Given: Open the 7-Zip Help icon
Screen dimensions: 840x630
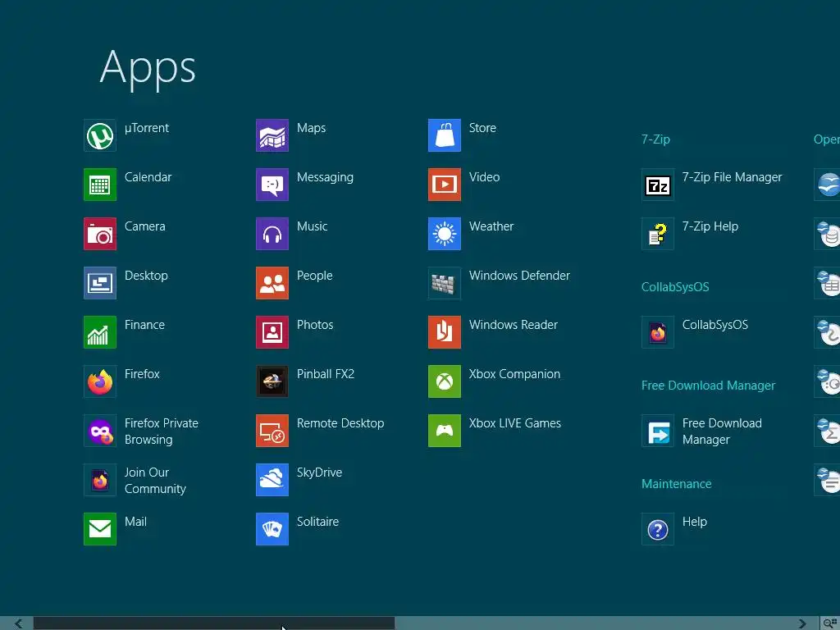Looking at the screenshot, I should (658, 234).
